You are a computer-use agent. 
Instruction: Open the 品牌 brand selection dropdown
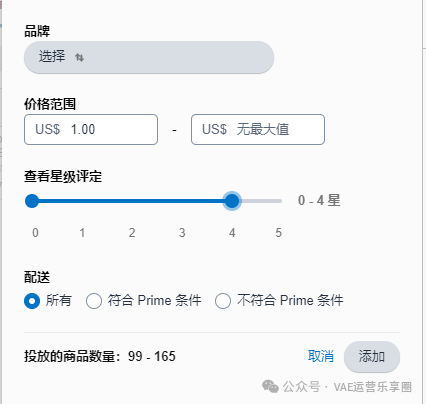[149, 57]
